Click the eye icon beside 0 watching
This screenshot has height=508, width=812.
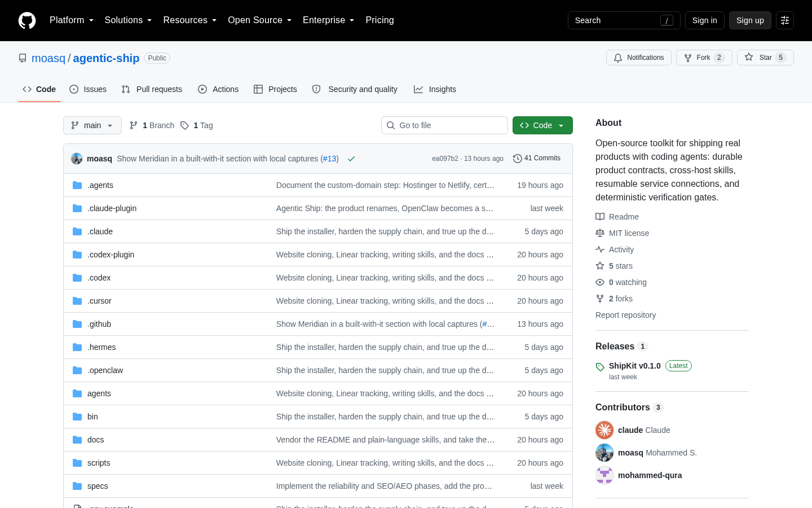[600, 282]
